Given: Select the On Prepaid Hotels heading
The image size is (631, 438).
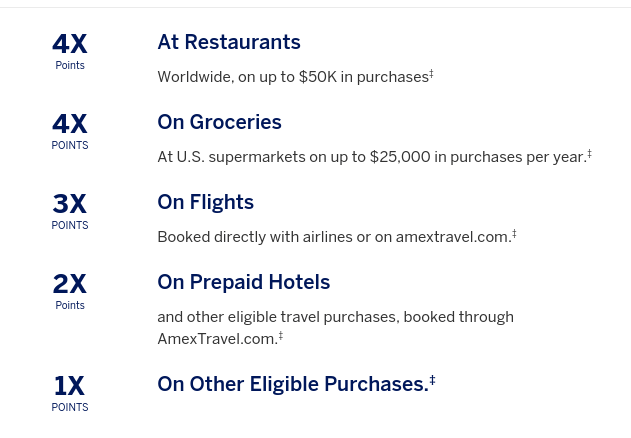Looking at the screenshot, I should [243, 282].
